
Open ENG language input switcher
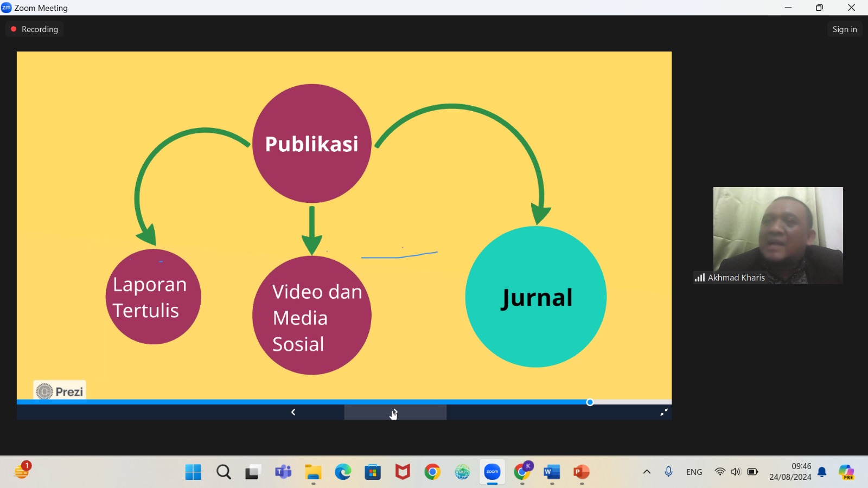pos(694,472)
